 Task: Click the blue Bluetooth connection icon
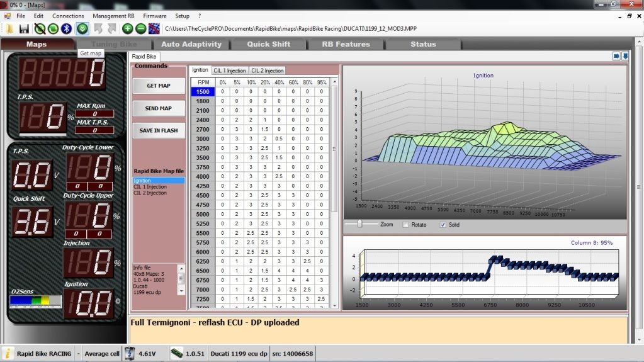coord(66,28)
